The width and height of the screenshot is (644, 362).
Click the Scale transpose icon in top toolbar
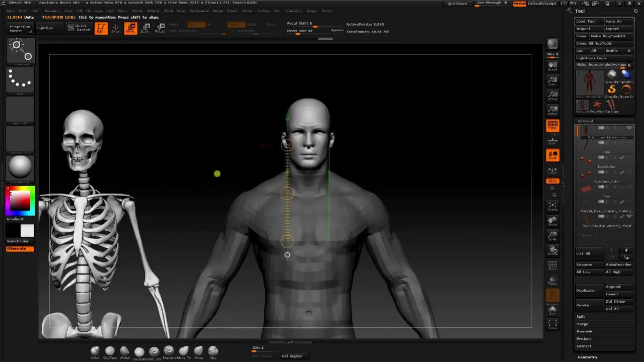coord(145,28)
